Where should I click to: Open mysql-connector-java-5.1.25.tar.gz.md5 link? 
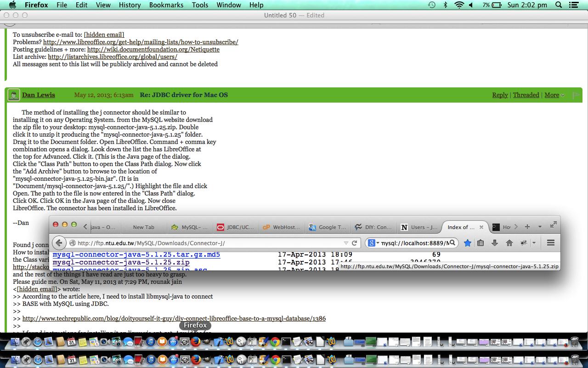[x=136, y=254]
